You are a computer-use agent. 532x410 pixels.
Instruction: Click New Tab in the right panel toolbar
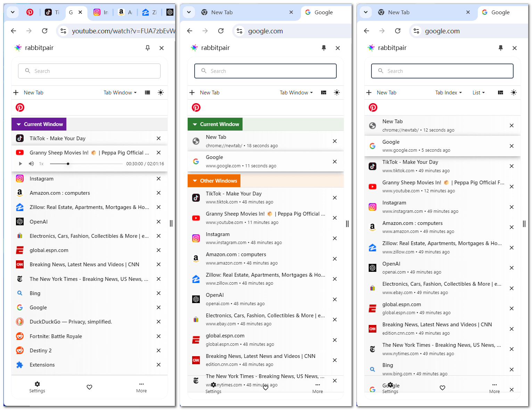381,92
